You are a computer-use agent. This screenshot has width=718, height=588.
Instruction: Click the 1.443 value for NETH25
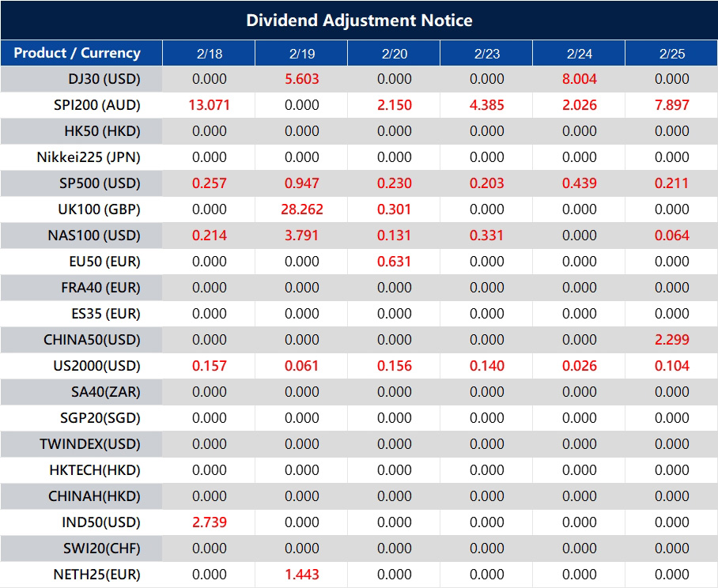300,575
